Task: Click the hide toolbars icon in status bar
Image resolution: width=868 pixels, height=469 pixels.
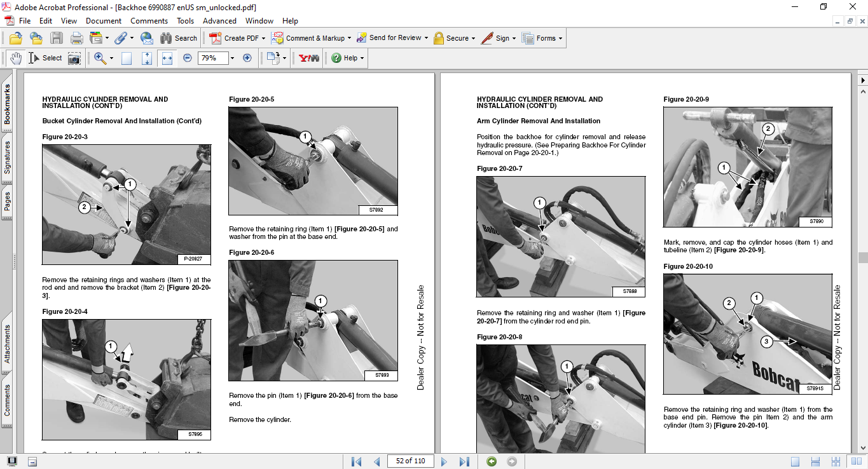Action: pos(32,461)
